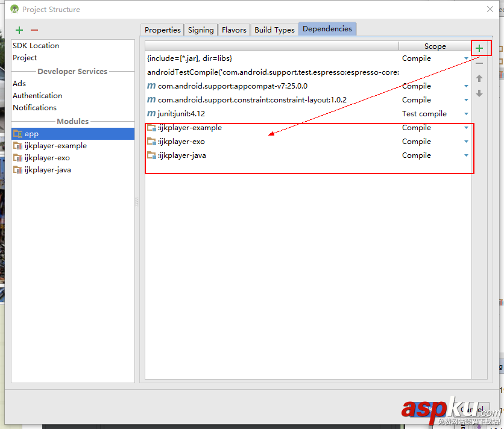Viewport: 504px width, 429px height.
Task: Switch to the Signing tab
Action: coord(200,29)
